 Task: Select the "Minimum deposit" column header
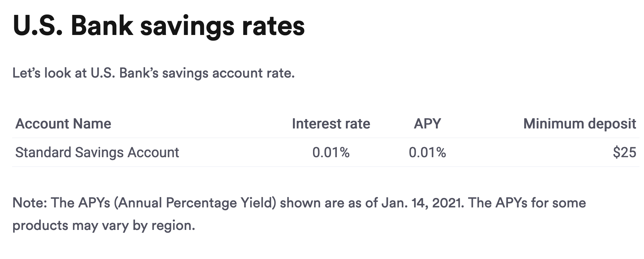[x=579, y=124]
